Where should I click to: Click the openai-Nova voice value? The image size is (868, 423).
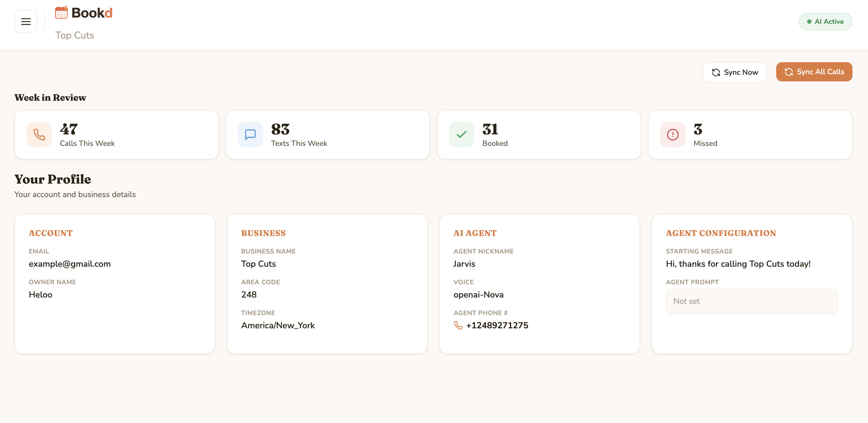coord(478,295)
